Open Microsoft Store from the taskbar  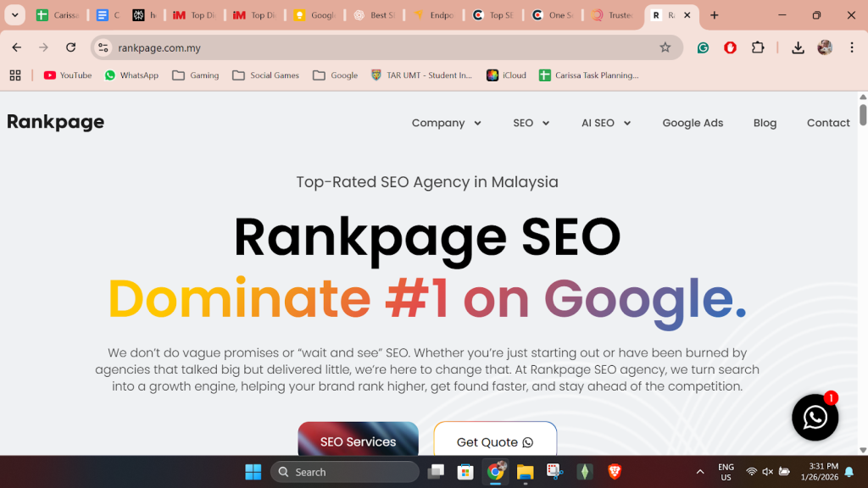click(465, 472)
